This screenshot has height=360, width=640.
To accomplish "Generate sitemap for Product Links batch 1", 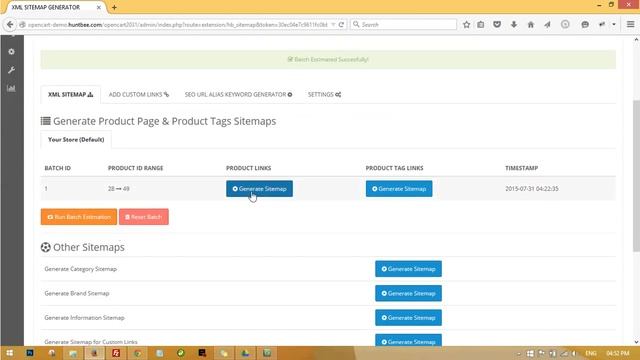I will click(x=259, y=189).
